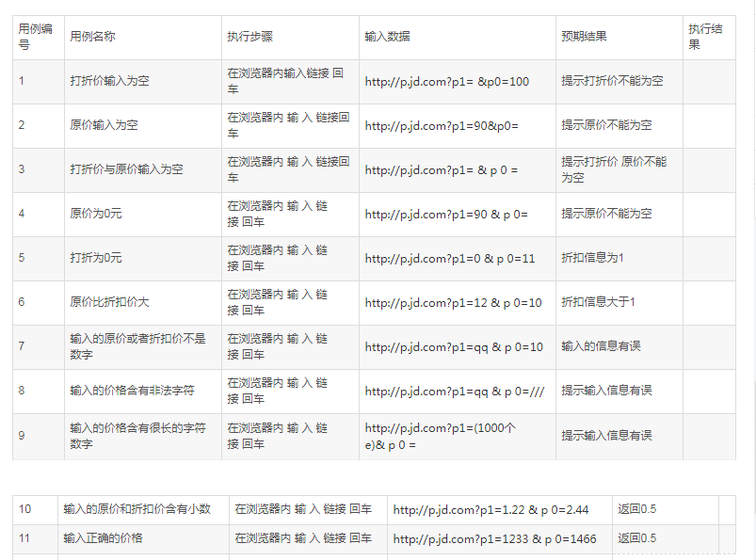Click the execution steps cell of row 7

[x=290, y=347]
